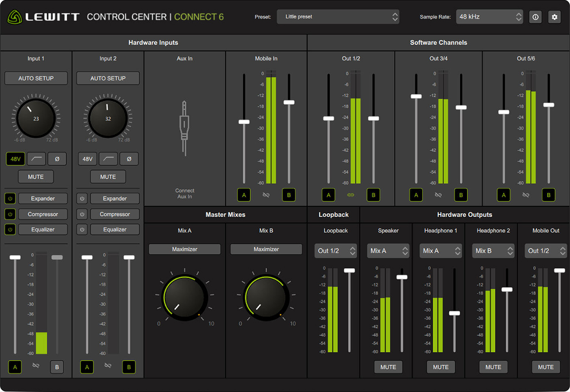Screen dimensions: 570x392
Task: Click AUTO SETUP for Input 2
Action: pos(108,78)
